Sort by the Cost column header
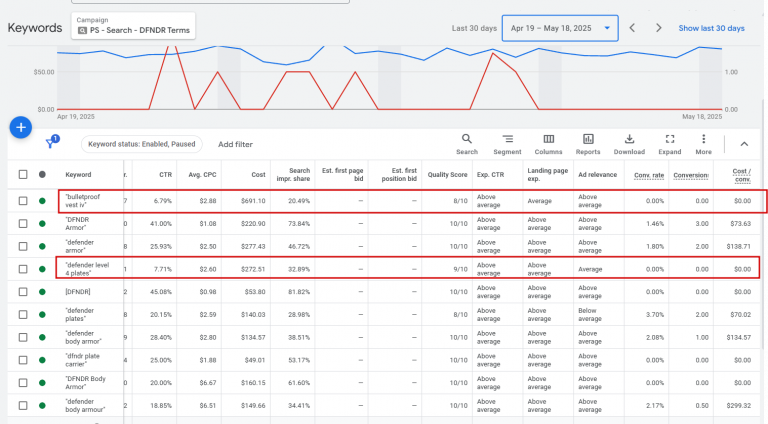Screen dimensions: 768x424 pyautogui.click(x=259, y=175)
